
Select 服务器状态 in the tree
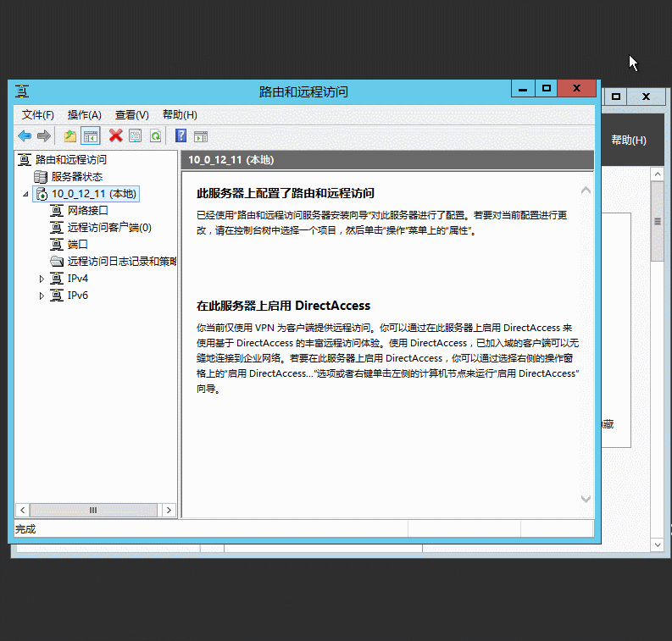(x=76, y=176)
